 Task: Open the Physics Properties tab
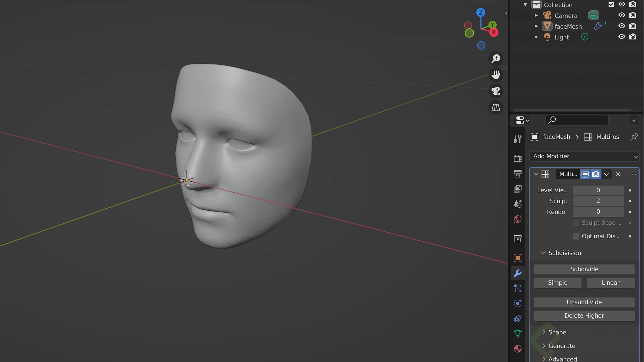coord(518,303)
